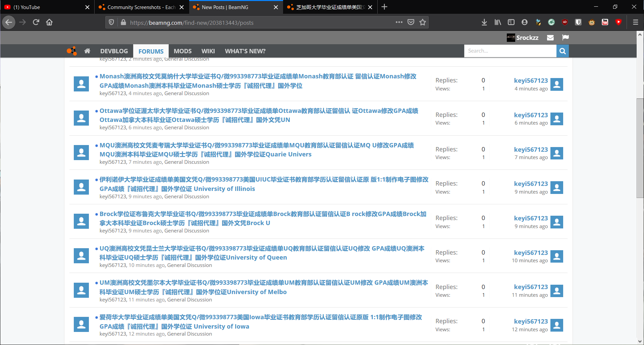The image size is (644, 345).
Task: Open a new browser tab
Action: click(x=384, y=7)
